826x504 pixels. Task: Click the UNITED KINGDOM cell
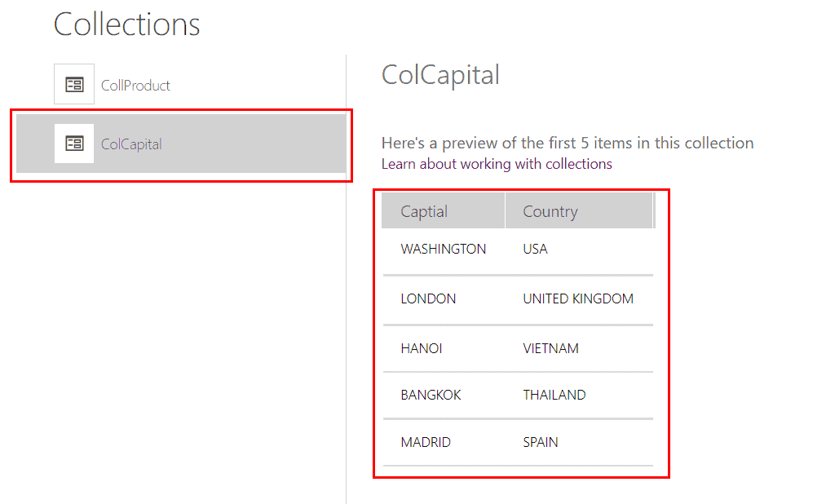tap(577, 298)
